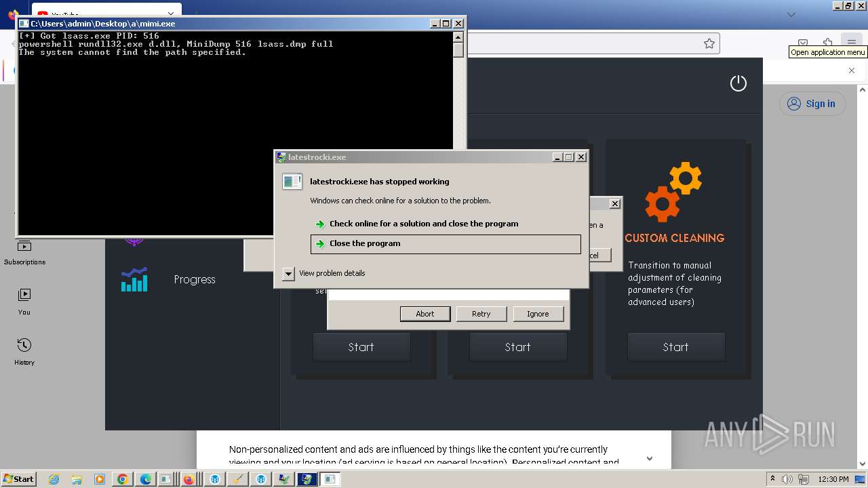Select the Progress menu label in the cleaner sidebar
868x488 pixels.
pyautogui.click(x=195, y=279)
